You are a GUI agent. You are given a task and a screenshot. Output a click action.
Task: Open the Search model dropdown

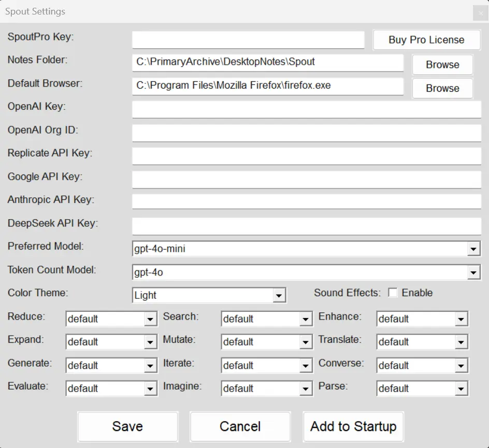267,319
